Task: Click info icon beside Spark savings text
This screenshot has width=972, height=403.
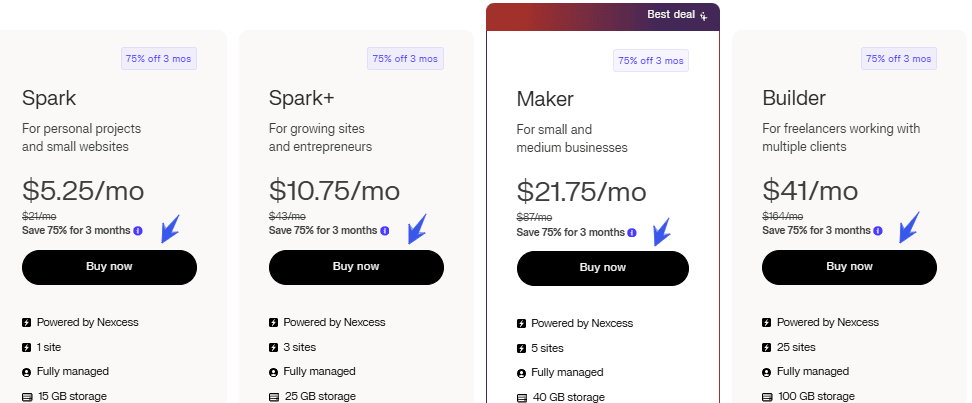Action: [138, 231]
